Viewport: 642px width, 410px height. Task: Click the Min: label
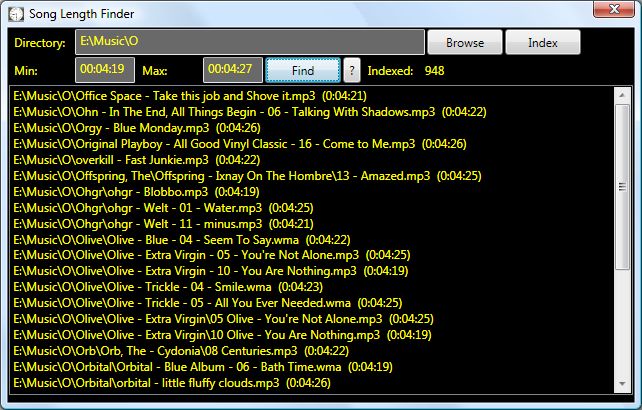click(x=26, y=71)
